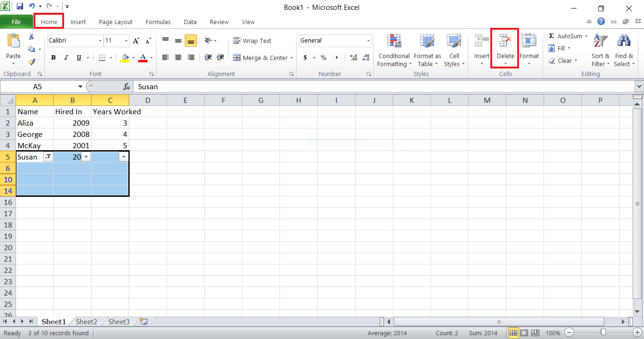Open Cell Styles icon
This screenshot has width=644, height=339.
pos(454,42)
